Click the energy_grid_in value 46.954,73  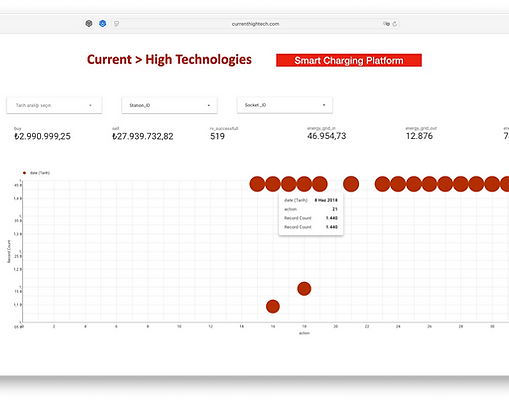[x=327, y=136]
